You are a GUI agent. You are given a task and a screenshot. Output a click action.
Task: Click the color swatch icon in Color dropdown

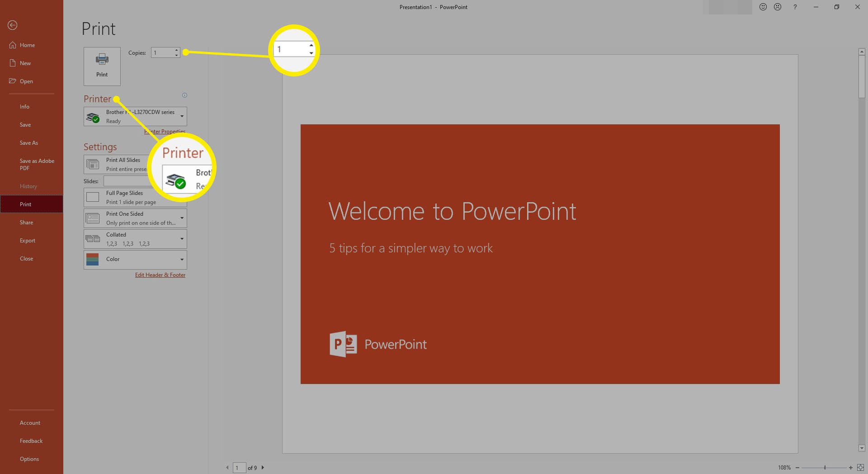point(92,260)
